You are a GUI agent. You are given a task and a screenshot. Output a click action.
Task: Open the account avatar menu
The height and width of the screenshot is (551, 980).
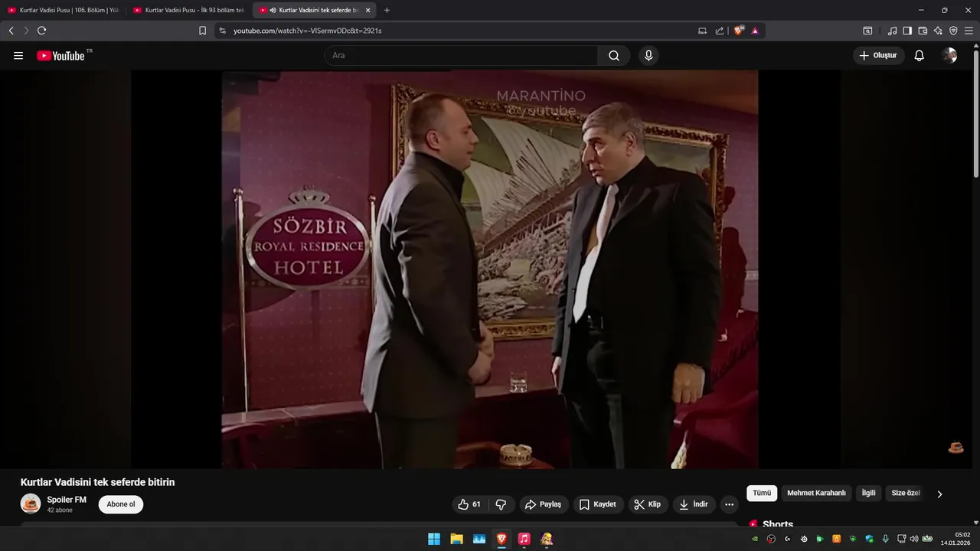tap(949, 56)
